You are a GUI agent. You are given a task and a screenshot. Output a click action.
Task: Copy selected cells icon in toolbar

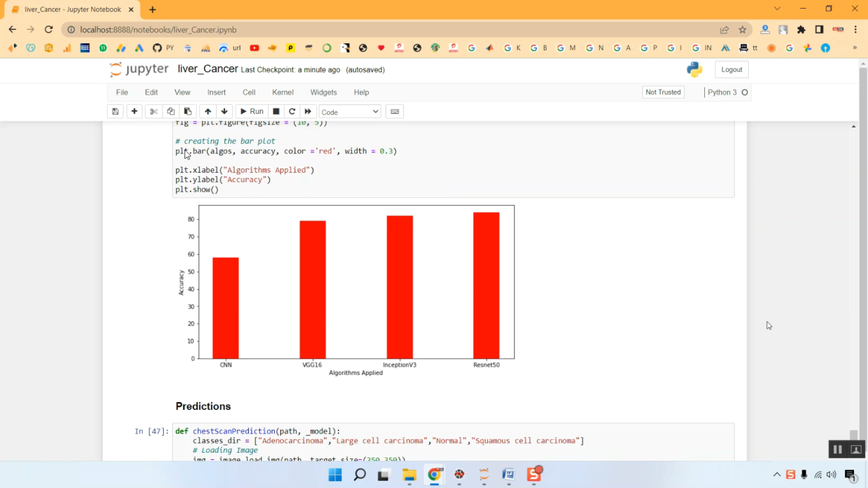pyautogui.click(x=171, y=112)
